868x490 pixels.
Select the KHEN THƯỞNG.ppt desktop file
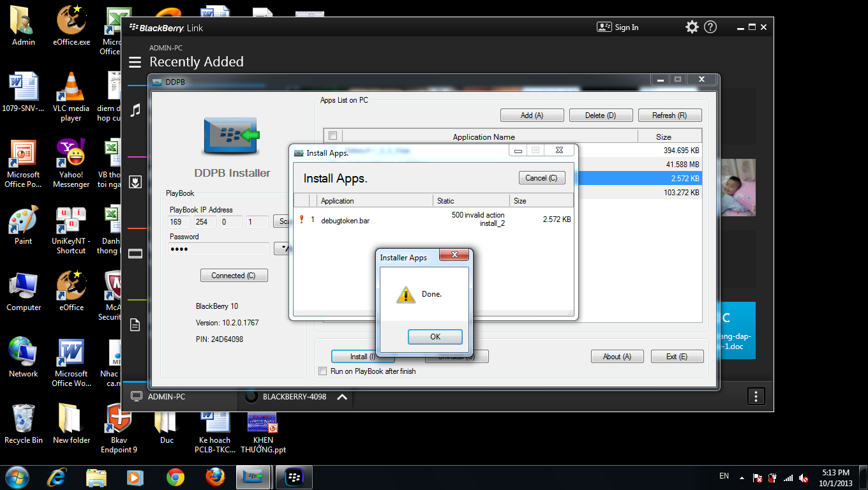tap(263, 433)
